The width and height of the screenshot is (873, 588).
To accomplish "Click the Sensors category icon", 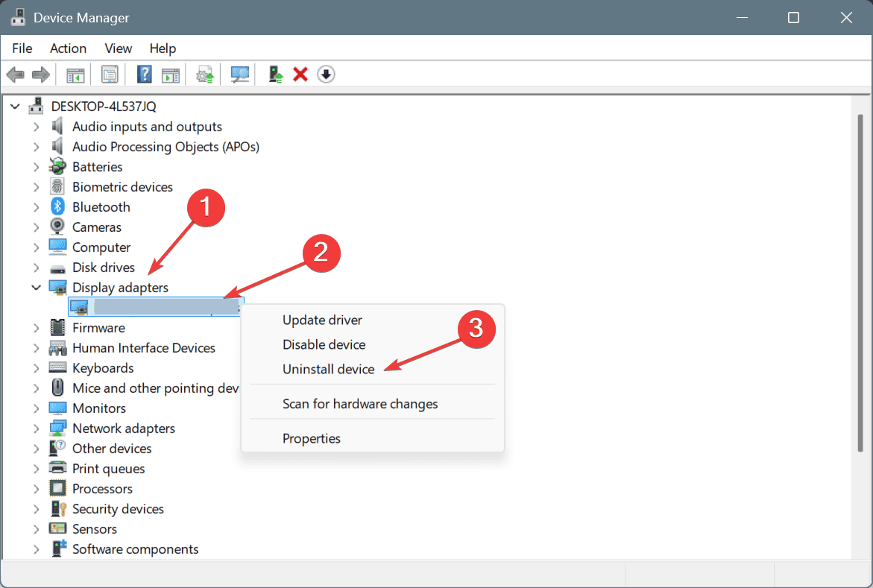I will click(x=57, y=528).
